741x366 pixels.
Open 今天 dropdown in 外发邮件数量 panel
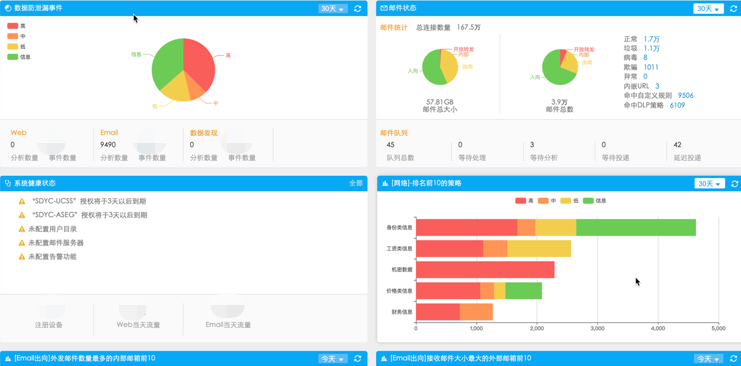[x=333, y=358]
